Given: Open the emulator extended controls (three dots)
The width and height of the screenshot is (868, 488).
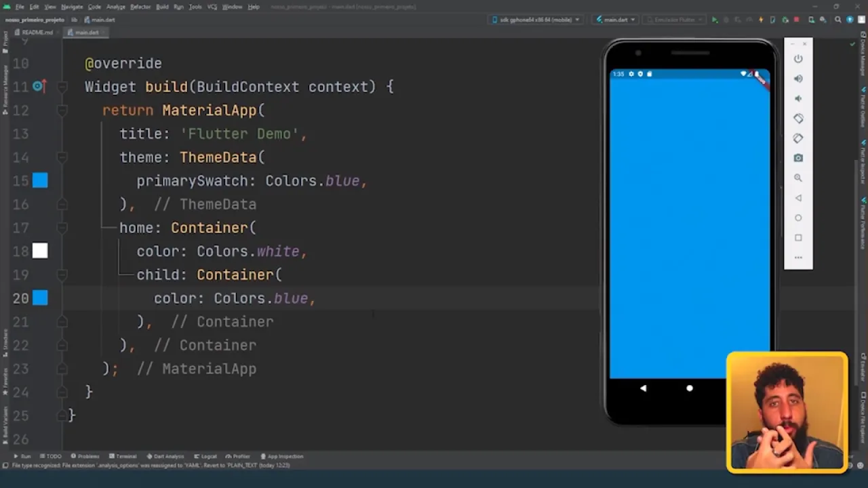Looking at the screenshot, I should click(x=798, y=258).
